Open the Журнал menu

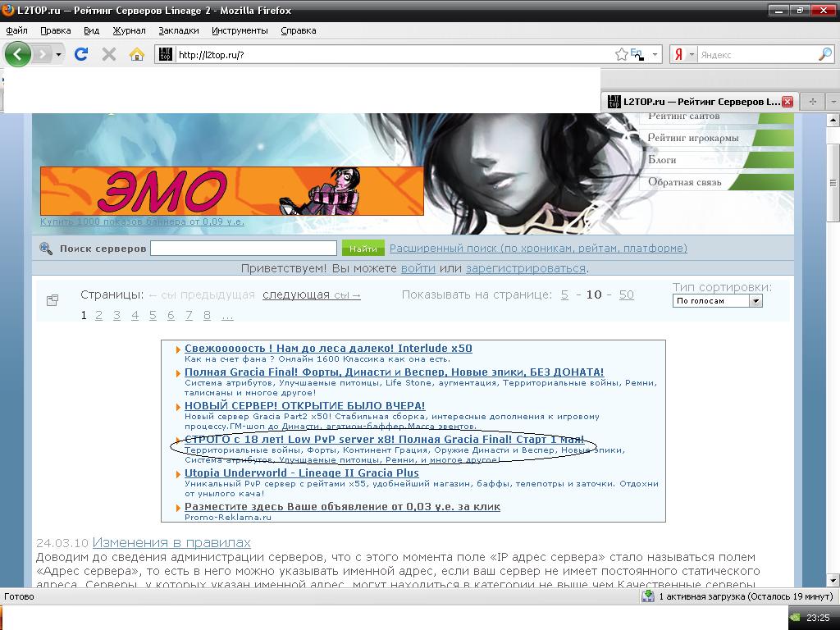point(129,30)
